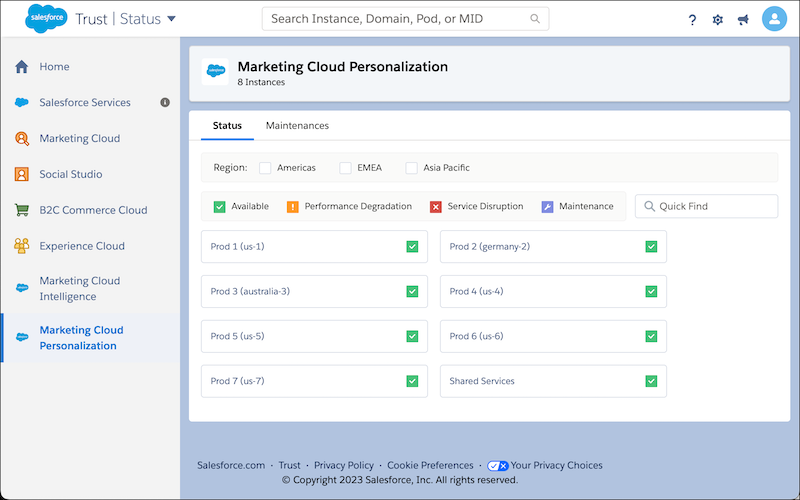The image size is (800, 500).
Task: Click the info badge beside Salesforce Services
Action: point(165,103)
